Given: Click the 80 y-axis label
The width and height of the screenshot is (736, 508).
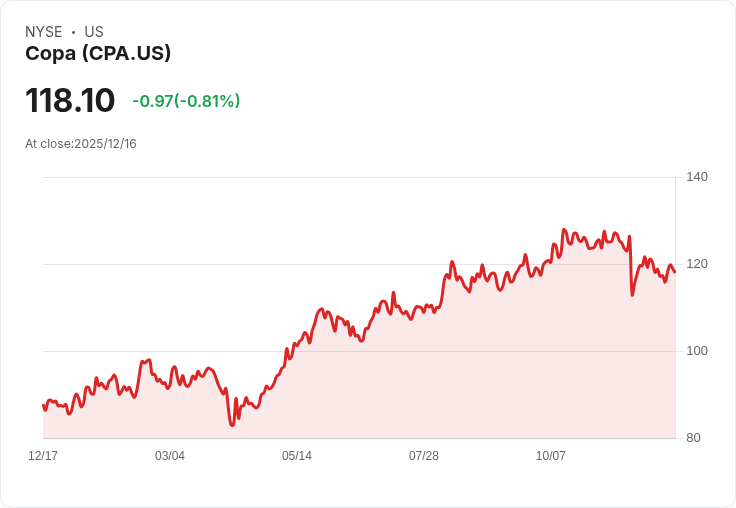Looking at the screenshot, I should click(x=693, y=438).
